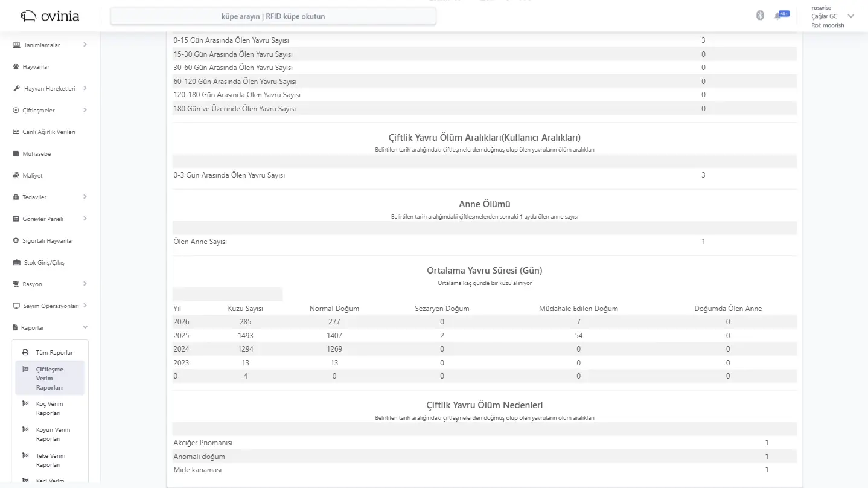Click the Ovinia logo
This screenshot has width=868, height=488.
49,16
